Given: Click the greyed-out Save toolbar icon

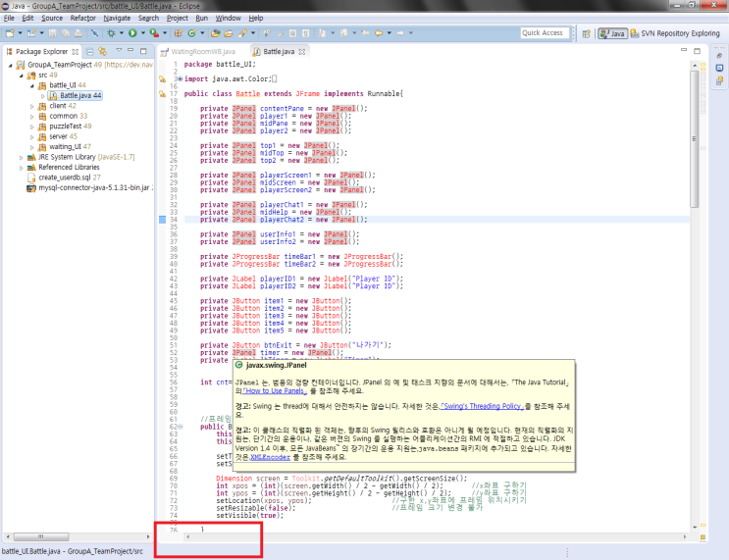Looking at the screenshot, I should coord(53,33).
